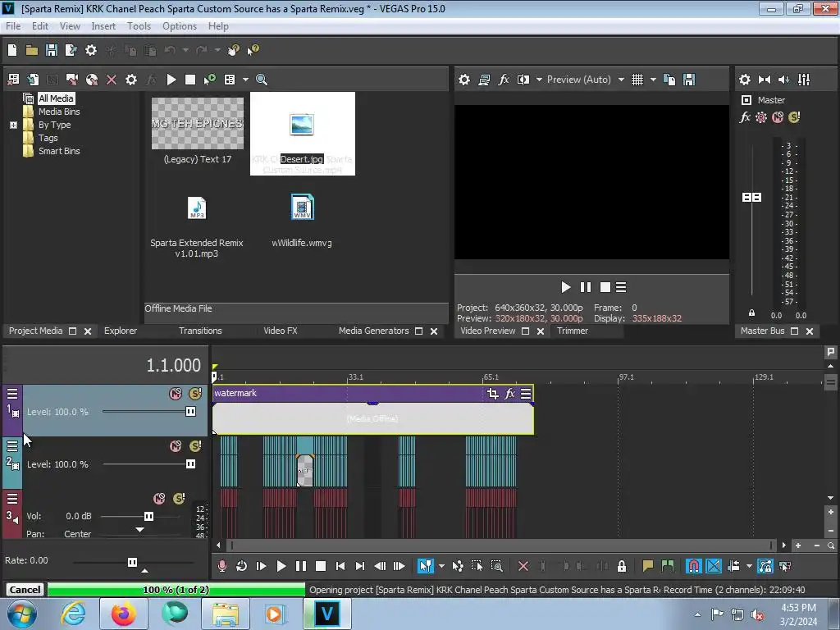Open the preview menu beside stop button
This screenshot has width=840, height=630.
pyautogui.click(x=621, y=288)
